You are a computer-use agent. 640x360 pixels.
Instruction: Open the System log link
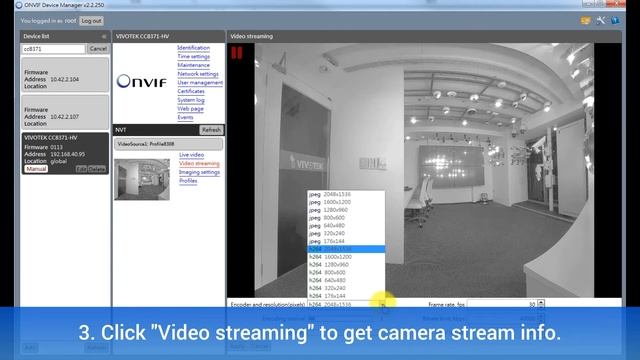(191, 100)
